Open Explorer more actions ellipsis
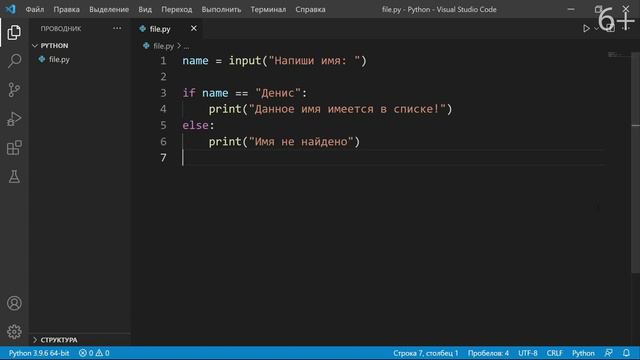Viewport: 640px width, 360px height. point(117,28)
